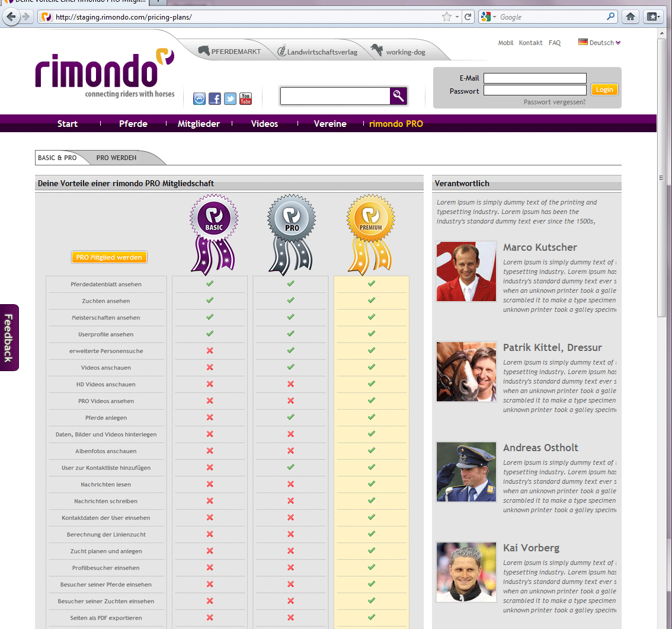Click the Kai Vorberg heading

(532, 548)
